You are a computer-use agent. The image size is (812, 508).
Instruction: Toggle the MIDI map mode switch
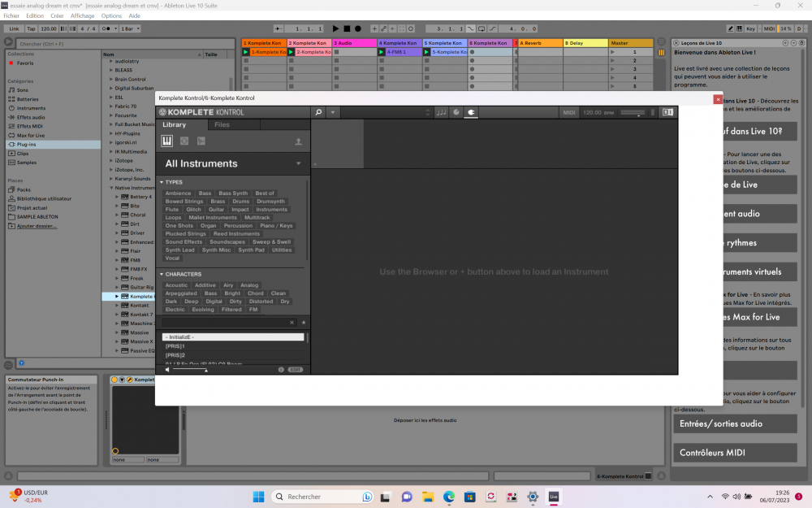click(x=769, y=28)
